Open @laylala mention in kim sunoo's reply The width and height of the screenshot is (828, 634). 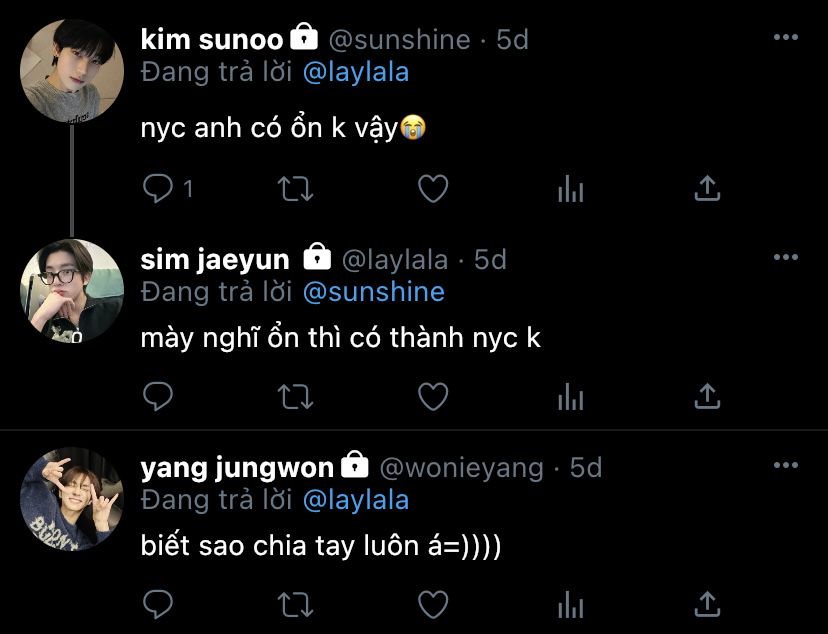click(x=356, y=72)
